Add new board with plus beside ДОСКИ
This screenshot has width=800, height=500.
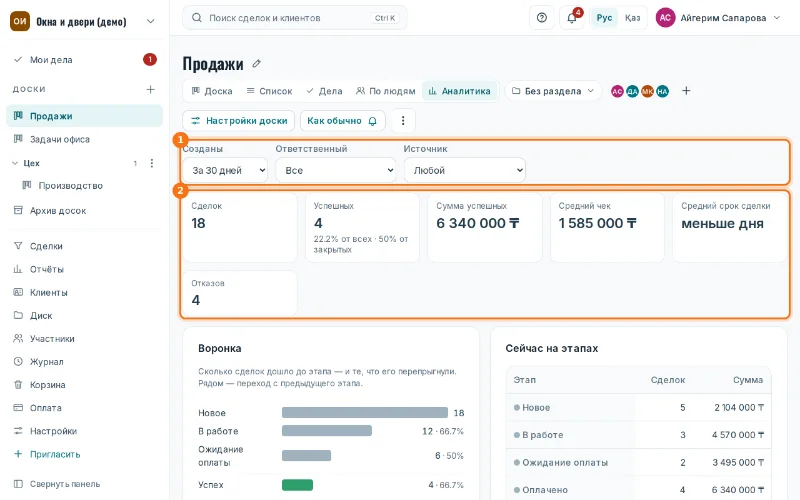(x=151, y=89)
